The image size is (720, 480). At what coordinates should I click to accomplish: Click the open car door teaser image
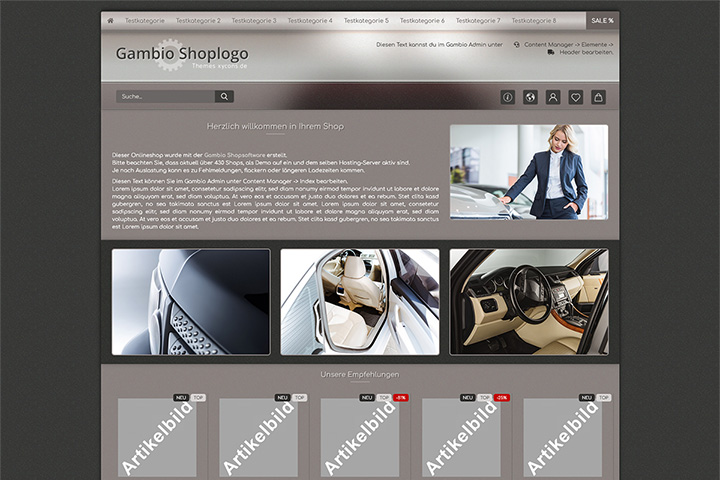[x=360, y=302]
